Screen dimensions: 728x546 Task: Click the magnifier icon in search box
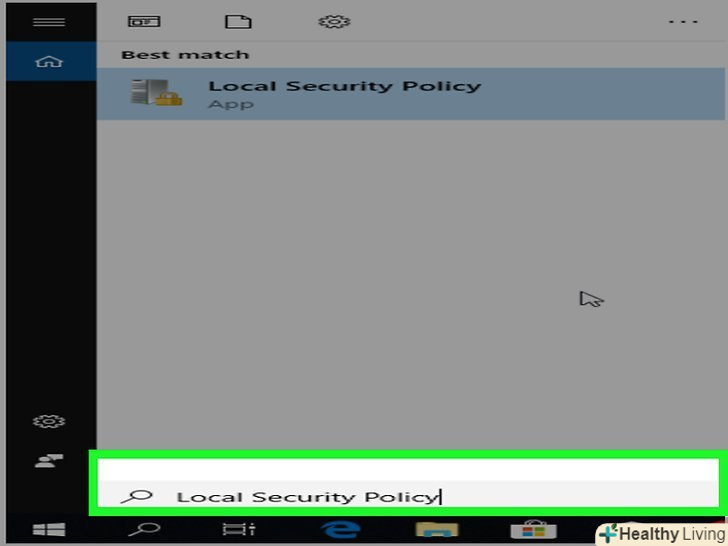pos(136,497)
